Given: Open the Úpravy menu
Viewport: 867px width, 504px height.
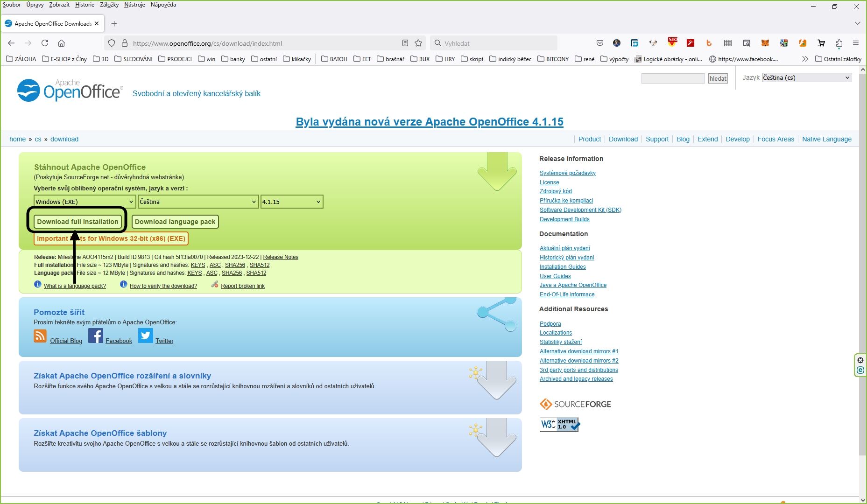Looking at the screenshot, I should [35, 5].
